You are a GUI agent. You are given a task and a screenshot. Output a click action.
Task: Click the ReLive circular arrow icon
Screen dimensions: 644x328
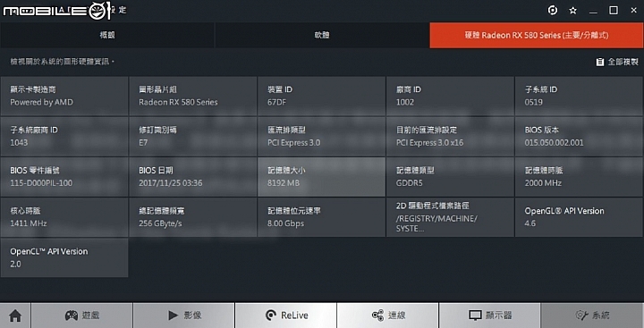pyautogui.click(x=271, y=315)
